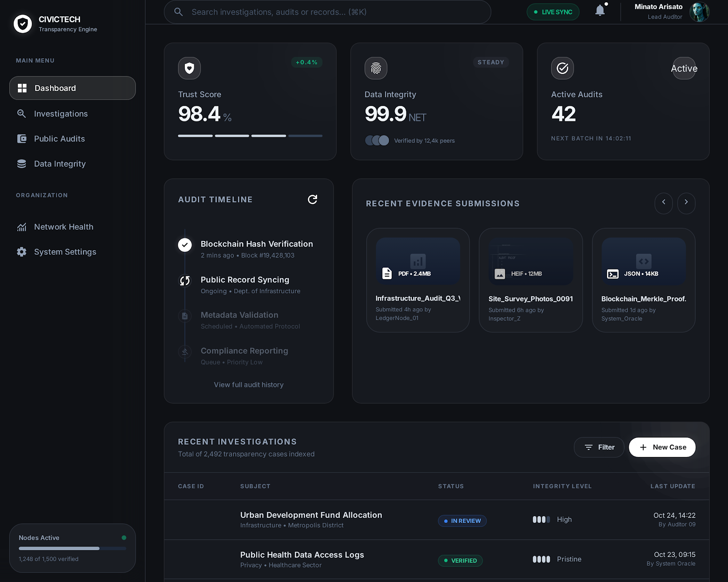Click the HEIF image icon on Site_Survey card
Screen dimensions: 728x582
pos(500,274)
